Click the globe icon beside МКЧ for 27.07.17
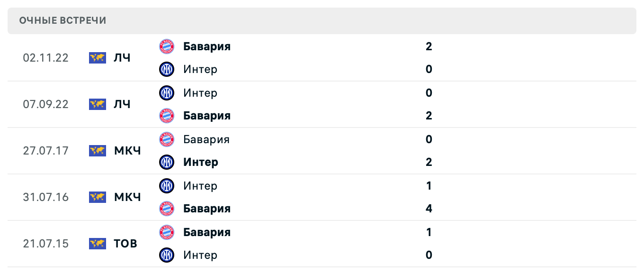This screenshot has height=274, width=644. (x=97, y=151)
